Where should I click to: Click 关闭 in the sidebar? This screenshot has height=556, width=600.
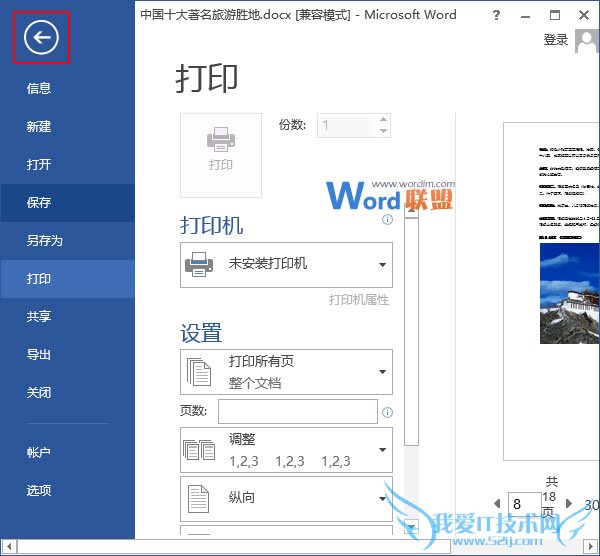click(39, 393)
